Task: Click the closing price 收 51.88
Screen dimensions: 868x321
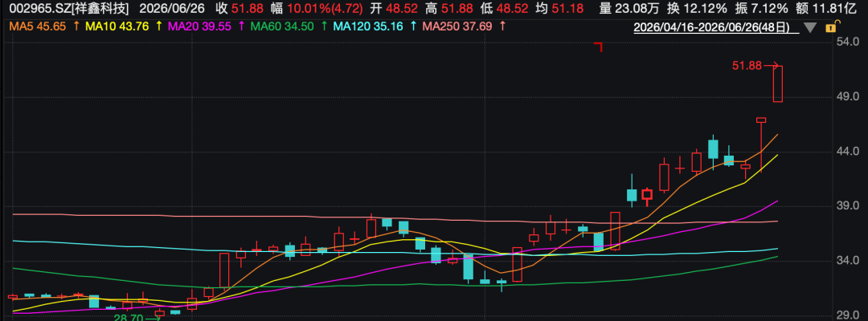Action: click(240, 8)
